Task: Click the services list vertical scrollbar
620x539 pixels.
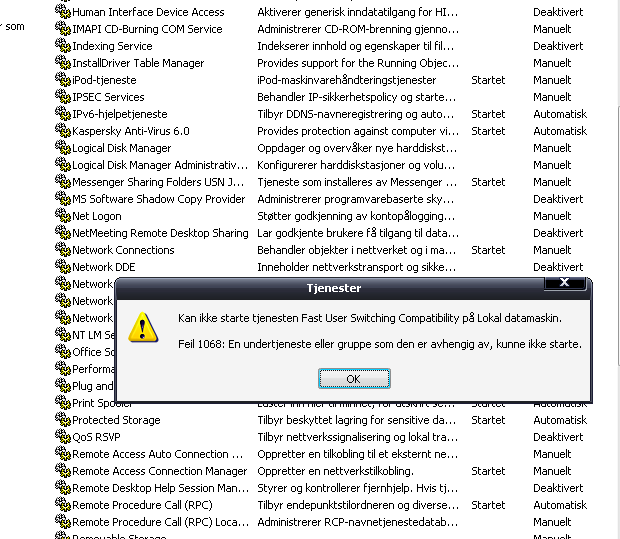Action: point(618,236)
